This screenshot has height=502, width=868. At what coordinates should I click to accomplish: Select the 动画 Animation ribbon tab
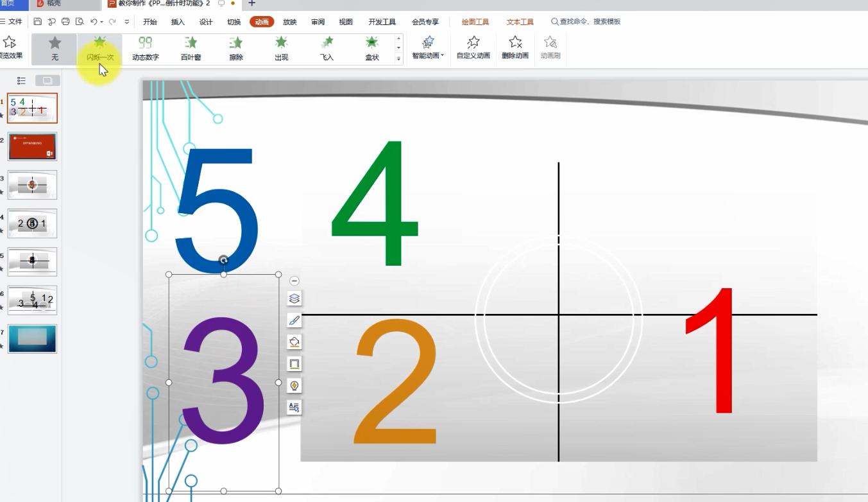(x=262, y=22)
